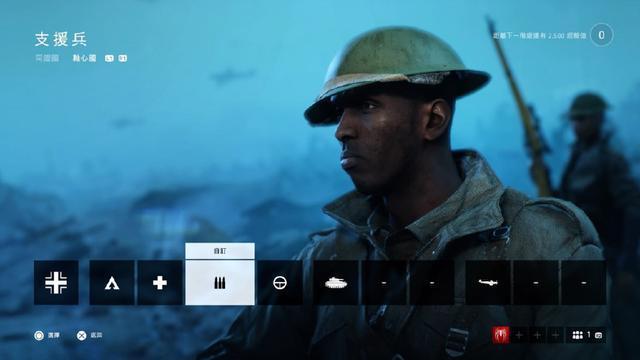Select the empty slot right after the airplane

(536, 282)
